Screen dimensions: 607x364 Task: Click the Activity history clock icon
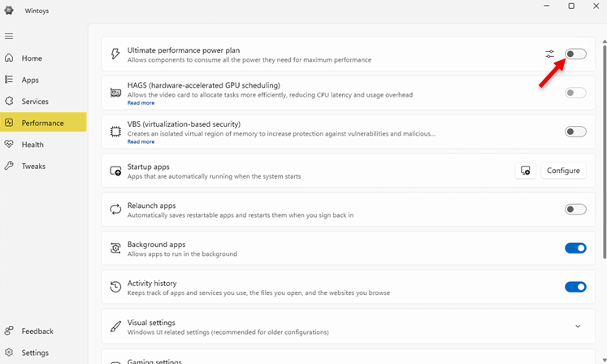115,287
